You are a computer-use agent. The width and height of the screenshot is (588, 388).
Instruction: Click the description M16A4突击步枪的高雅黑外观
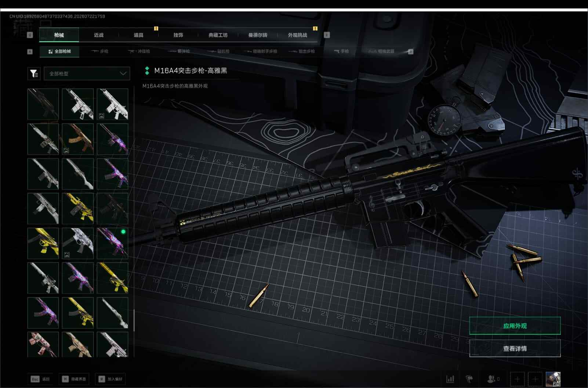click(x=175, y=86)
